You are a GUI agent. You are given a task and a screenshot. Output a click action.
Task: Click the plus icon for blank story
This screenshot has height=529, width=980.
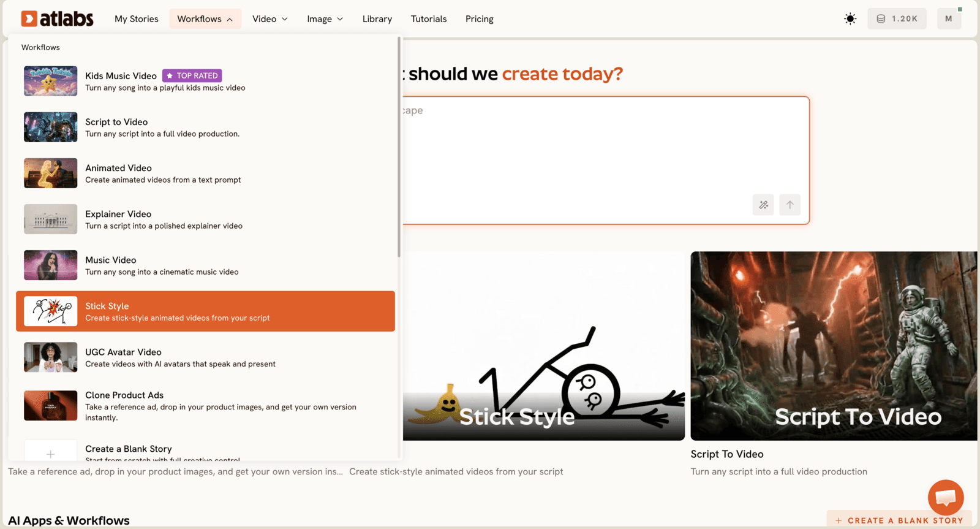[51, 454]
